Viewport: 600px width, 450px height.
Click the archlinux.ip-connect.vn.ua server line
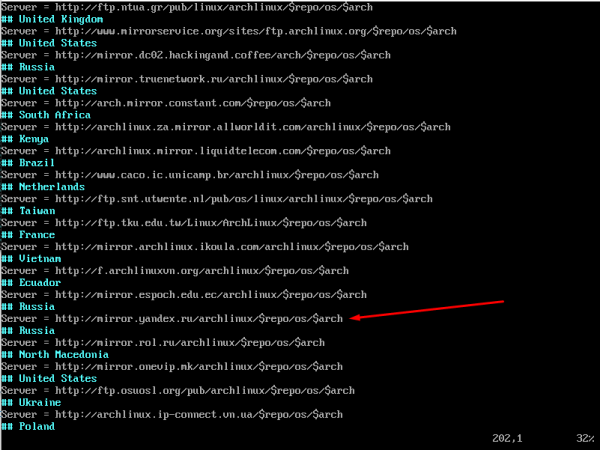pos(172,414)
